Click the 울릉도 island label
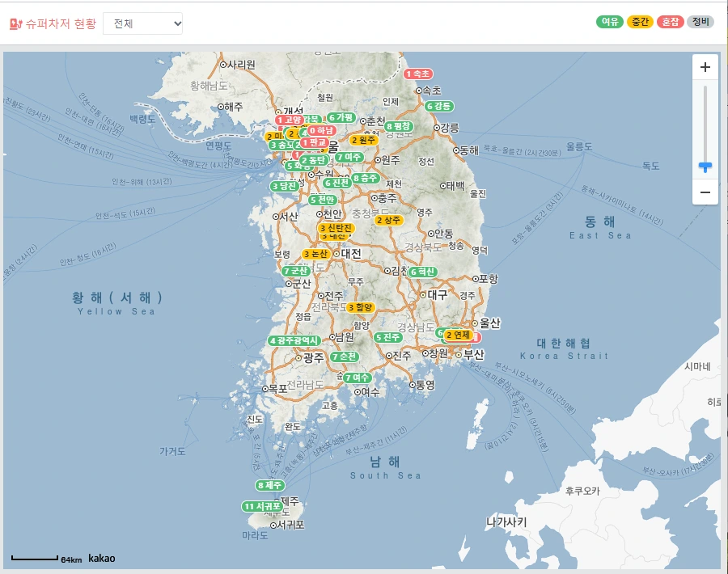The image size is (728, 574). pos(579,146)
